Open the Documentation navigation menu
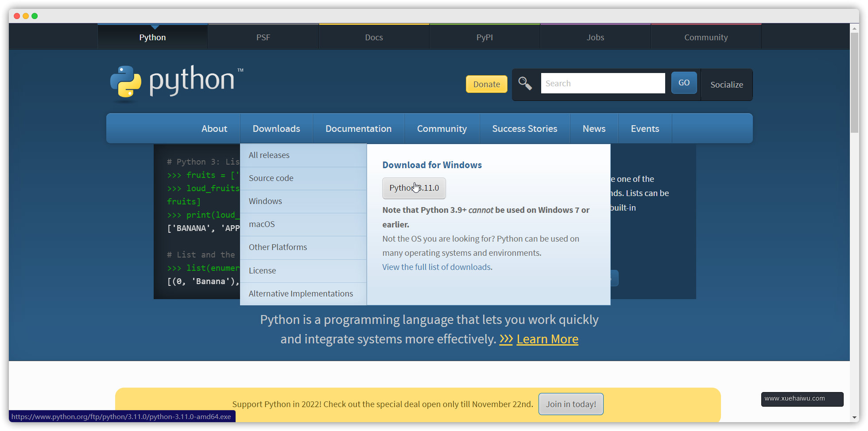 (359, 128)
